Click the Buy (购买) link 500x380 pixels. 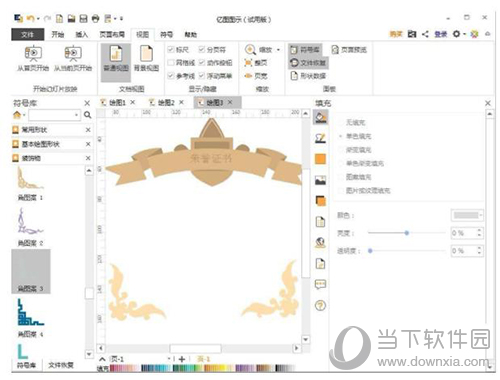[x=396, y=34]
